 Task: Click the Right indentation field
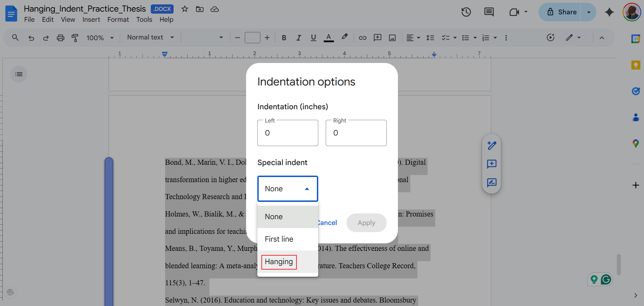coord(356,133)
